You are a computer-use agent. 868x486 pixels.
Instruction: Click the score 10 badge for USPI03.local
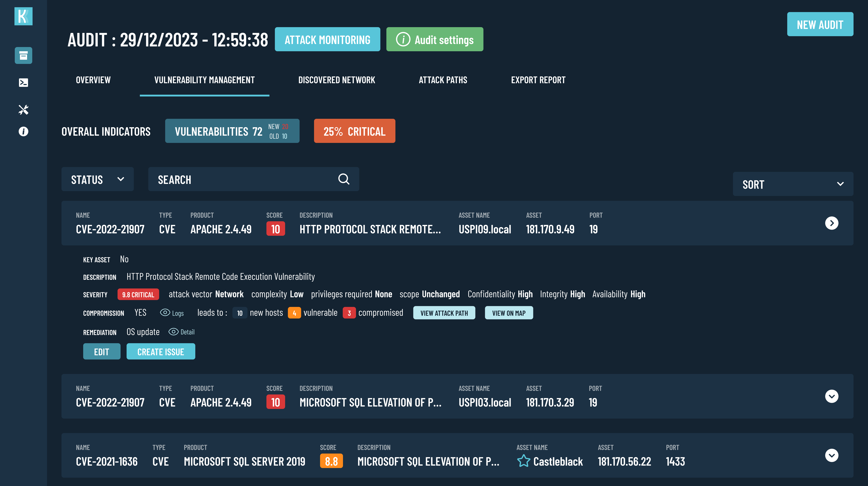pyautogui.click(x=275, y=402)
